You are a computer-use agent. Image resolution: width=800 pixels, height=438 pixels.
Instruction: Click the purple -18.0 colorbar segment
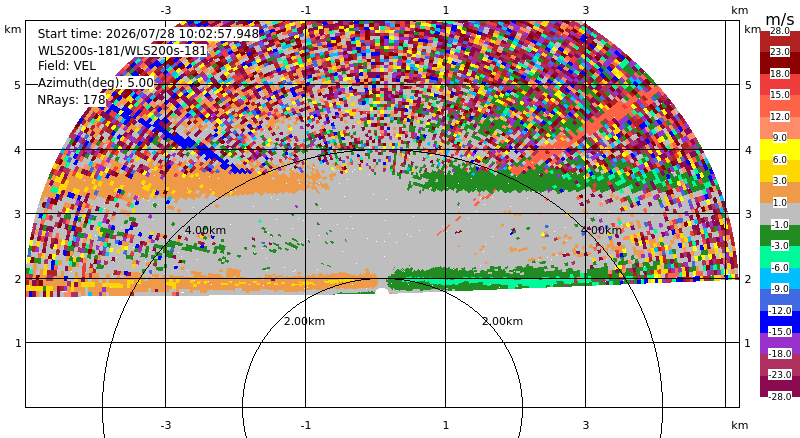click(x=780, y=343)
